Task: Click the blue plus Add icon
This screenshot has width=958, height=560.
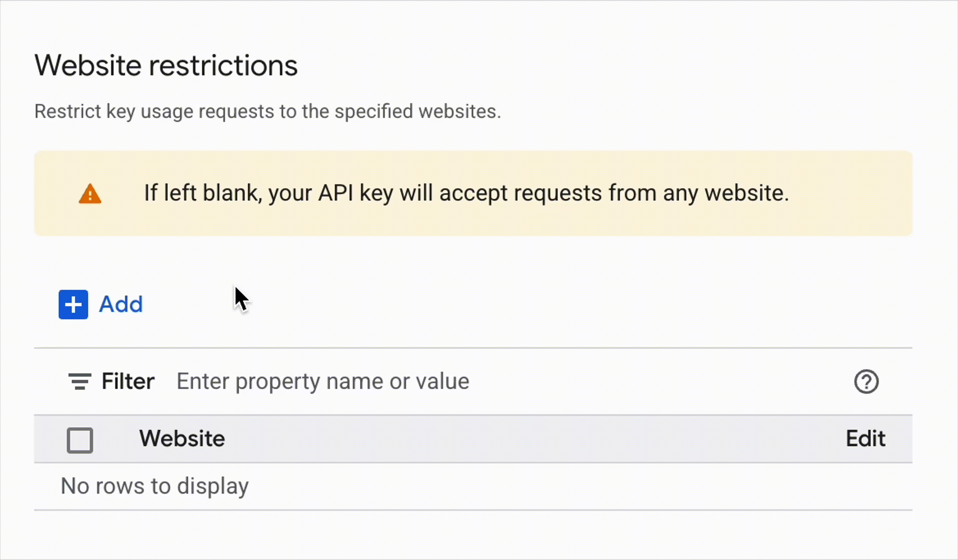Action: tap(73, 305)
